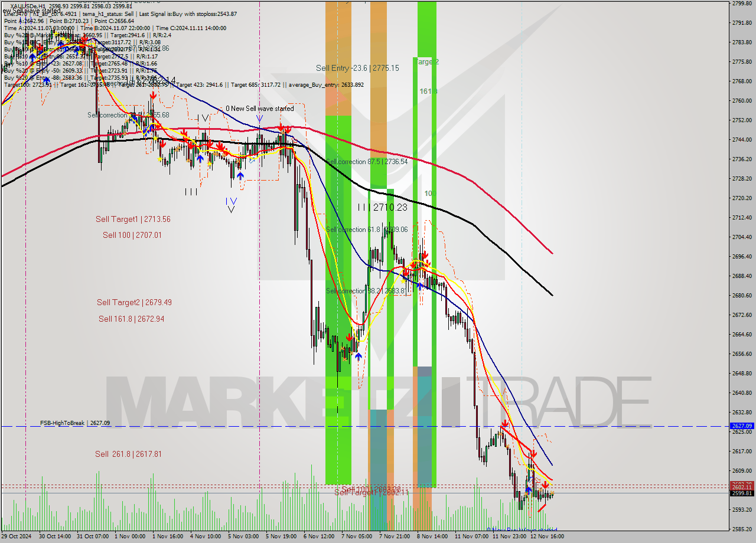Select the 'Sell 261.8 | 2617.81' label
Viewport: 756px width, 543px height.
coord(128,454)
